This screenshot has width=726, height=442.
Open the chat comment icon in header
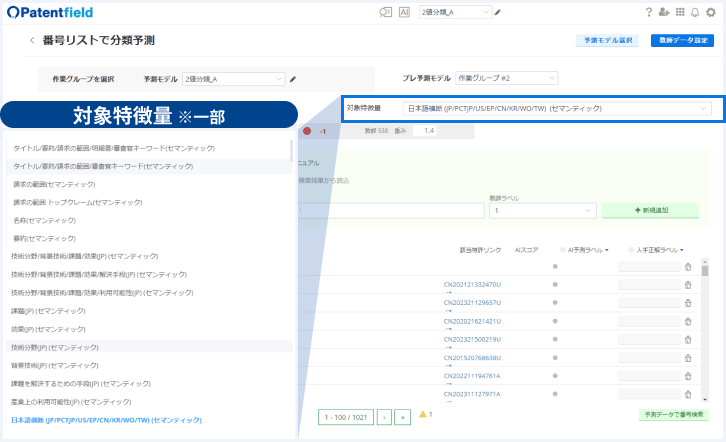click(x=385, y=12)
